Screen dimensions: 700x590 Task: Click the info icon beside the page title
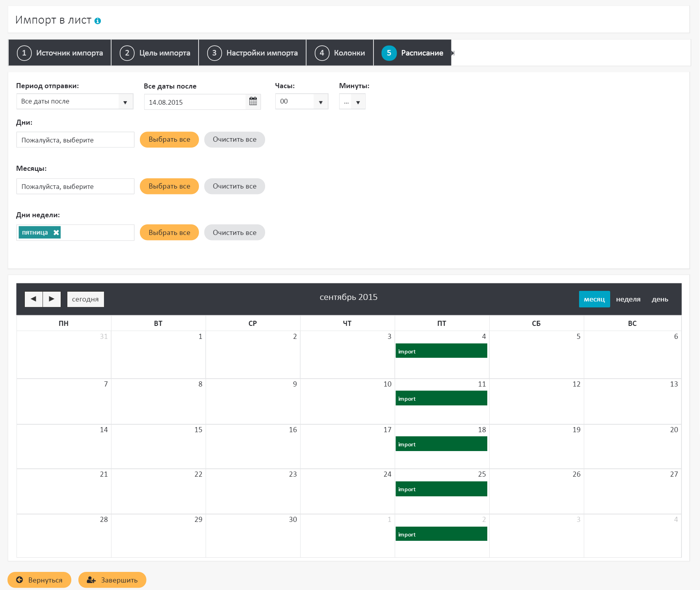(98, 21)
